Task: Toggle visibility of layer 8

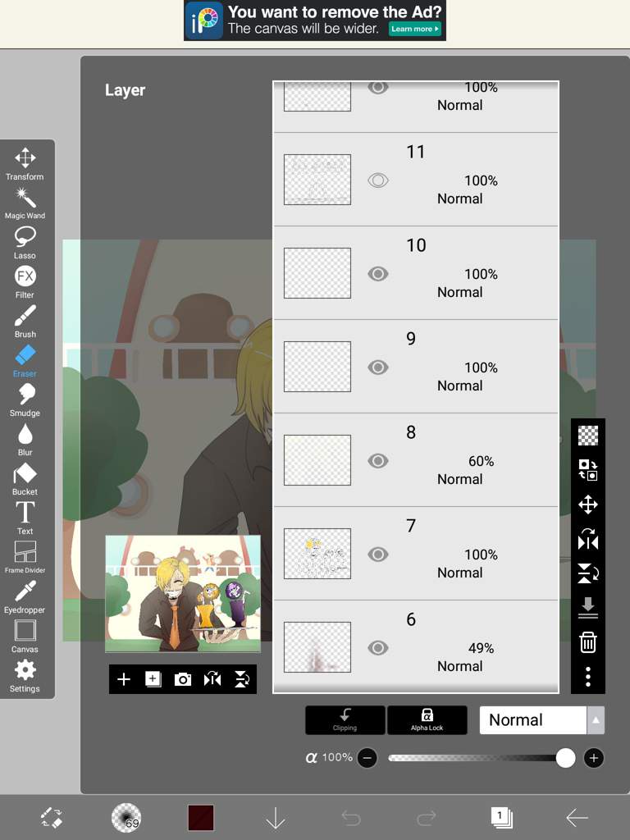Action: click(378, 461)
